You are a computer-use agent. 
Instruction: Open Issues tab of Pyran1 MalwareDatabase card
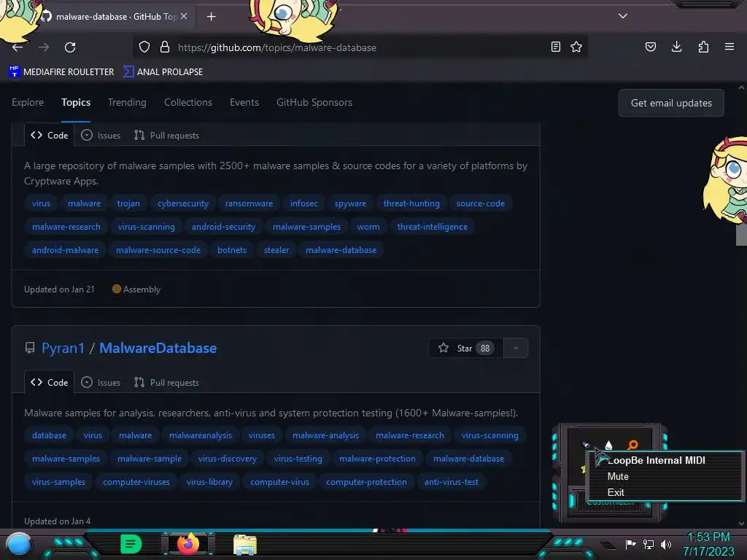[101, 382]
